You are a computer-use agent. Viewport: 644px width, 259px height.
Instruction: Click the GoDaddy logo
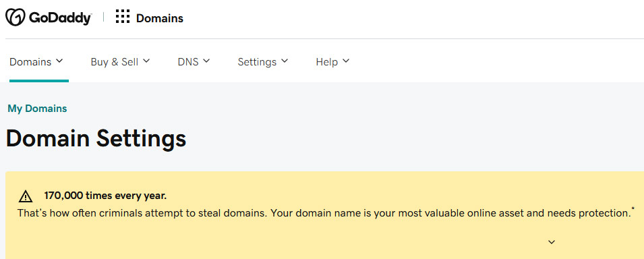click(x=49, y=18)
